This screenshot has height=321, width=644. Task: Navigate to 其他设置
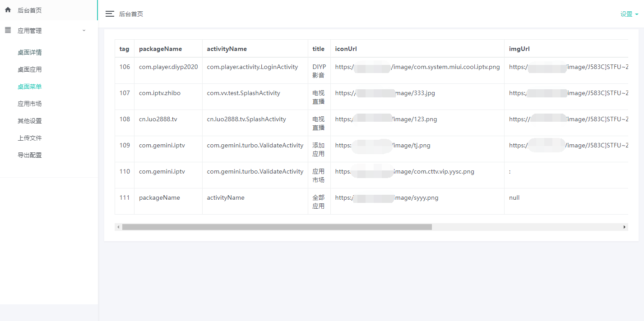coord(30,121)
